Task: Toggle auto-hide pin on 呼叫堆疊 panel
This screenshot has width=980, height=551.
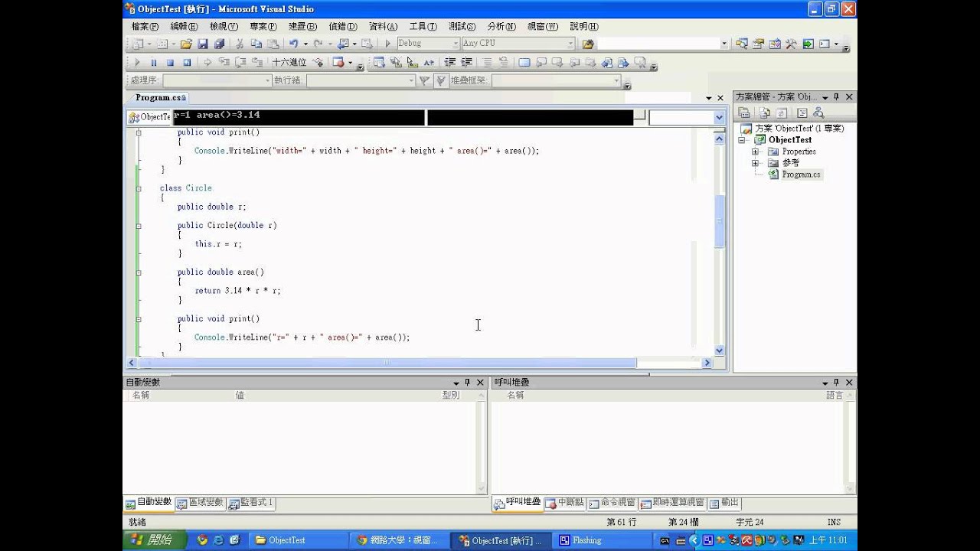Action: 837,383
